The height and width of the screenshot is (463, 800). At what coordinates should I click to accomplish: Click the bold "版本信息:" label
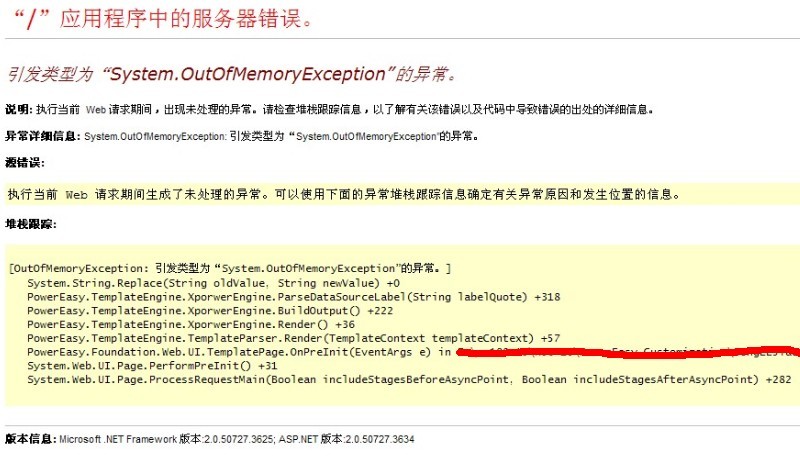coord(30,439)
